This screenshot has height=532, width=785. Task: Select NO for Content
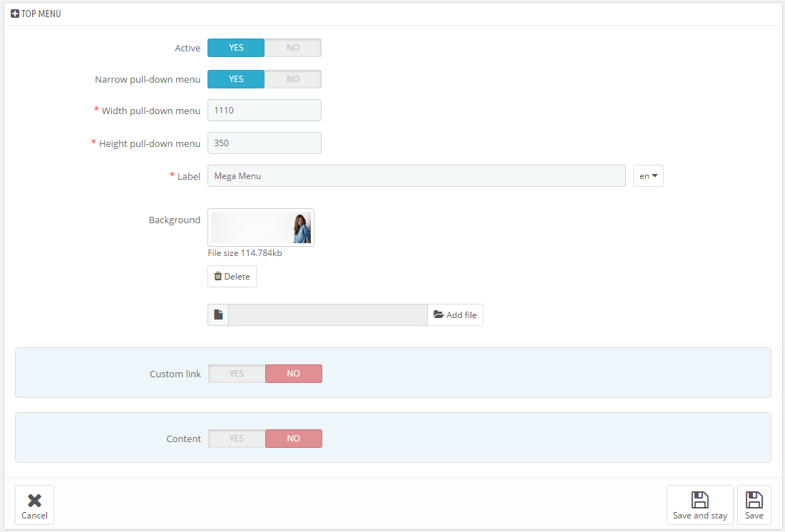(x=293, y=439)
